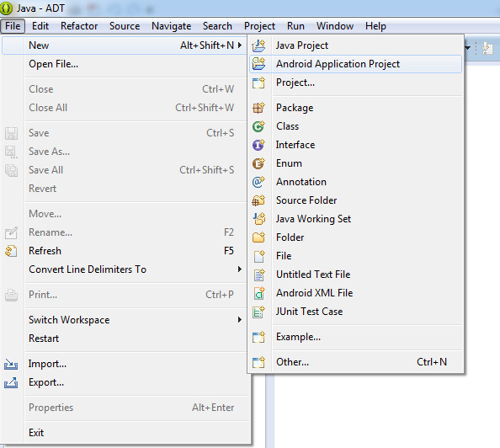Open the Help menu
The width and height of the screenshot is (500, 448).
pos(375,26)
